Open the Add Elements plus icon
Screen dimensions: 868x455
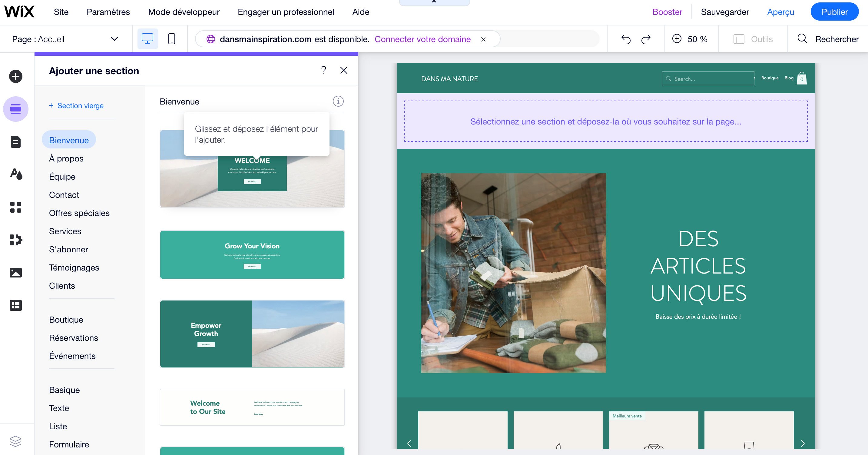tap(15, 76)
